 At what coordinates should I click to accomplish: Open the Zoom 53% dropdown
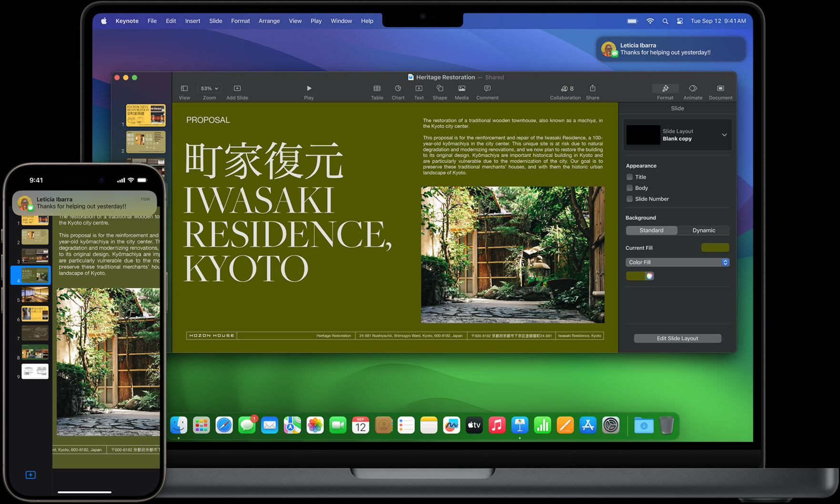209,89
